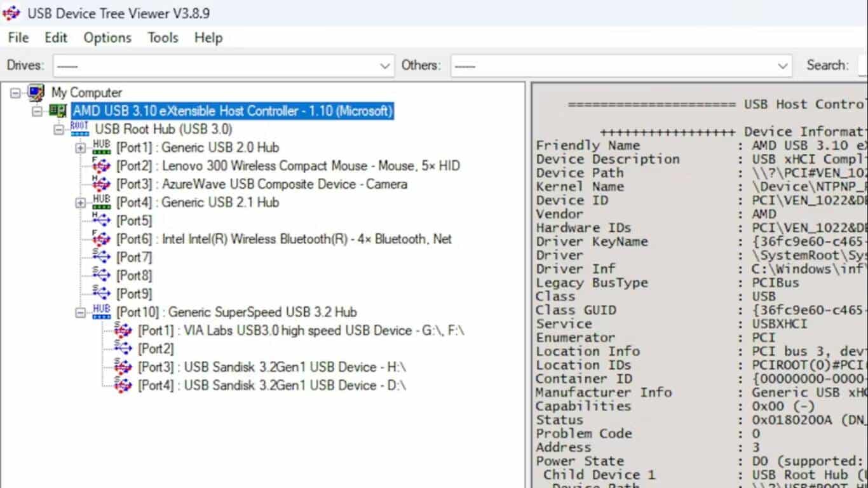
Task: Click the SuperSpeed hub icon on Port10
Action: click(x=102, y=312)
